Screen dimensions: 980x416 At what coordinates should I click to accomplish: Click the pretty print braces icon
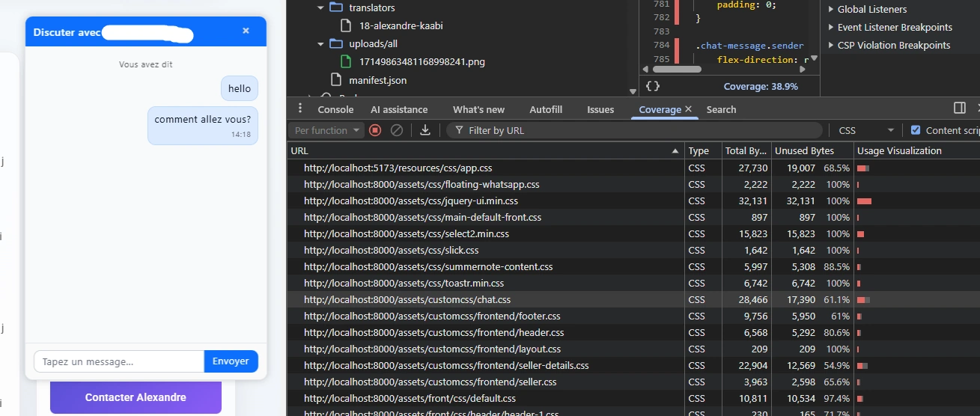point(652,87)
